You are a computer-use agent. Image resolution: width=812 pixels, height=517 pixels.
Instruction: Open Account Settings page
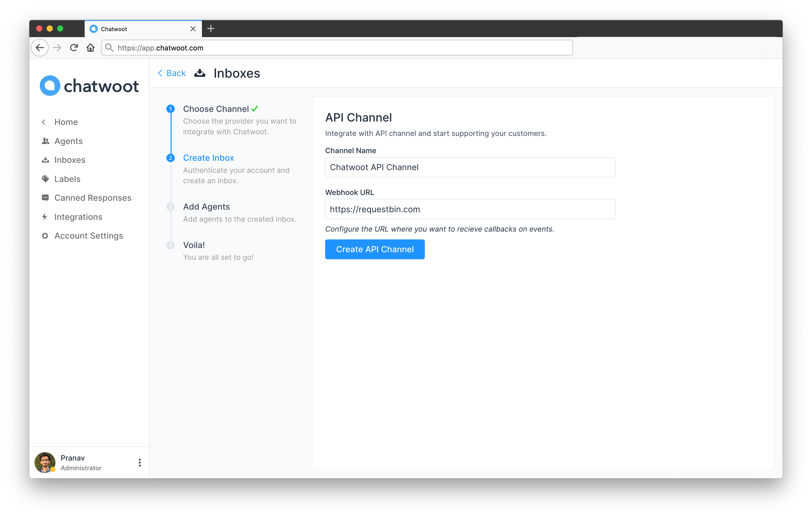(x=89, y=235)
